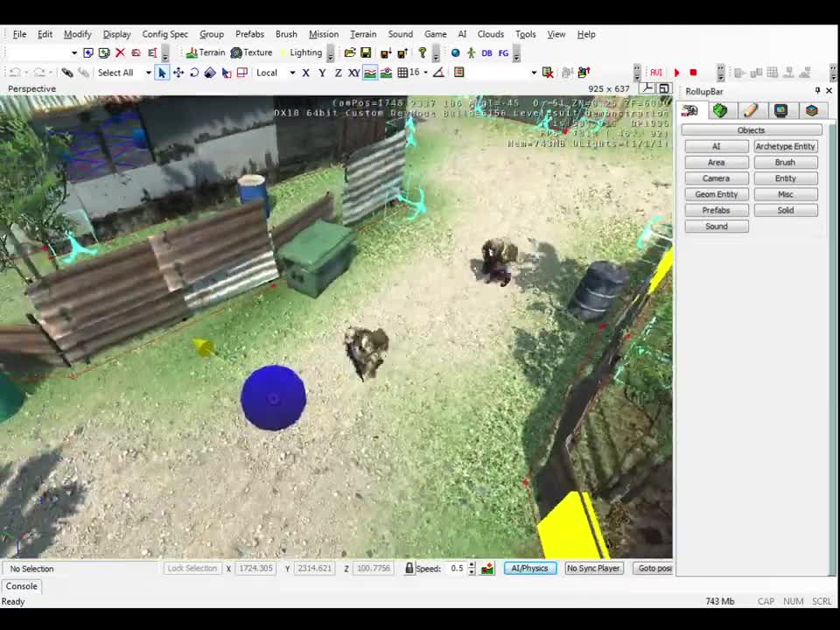Select the arrow Select Mode tool
840x630 pixels.
point(162,73)
